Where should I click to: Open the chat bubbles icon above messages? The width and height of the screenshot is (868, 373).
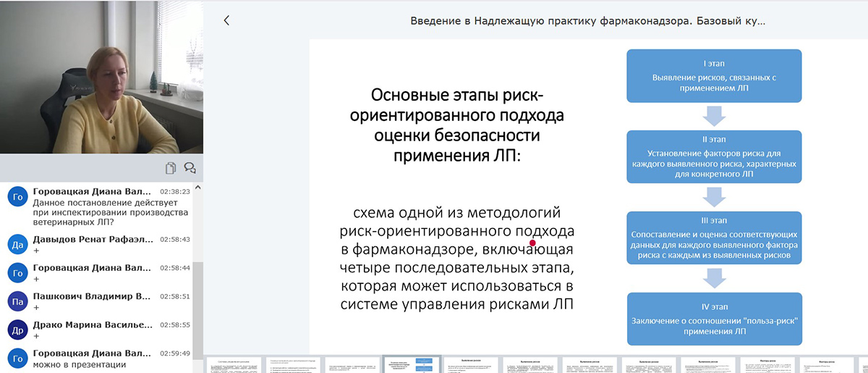[190, 168]
